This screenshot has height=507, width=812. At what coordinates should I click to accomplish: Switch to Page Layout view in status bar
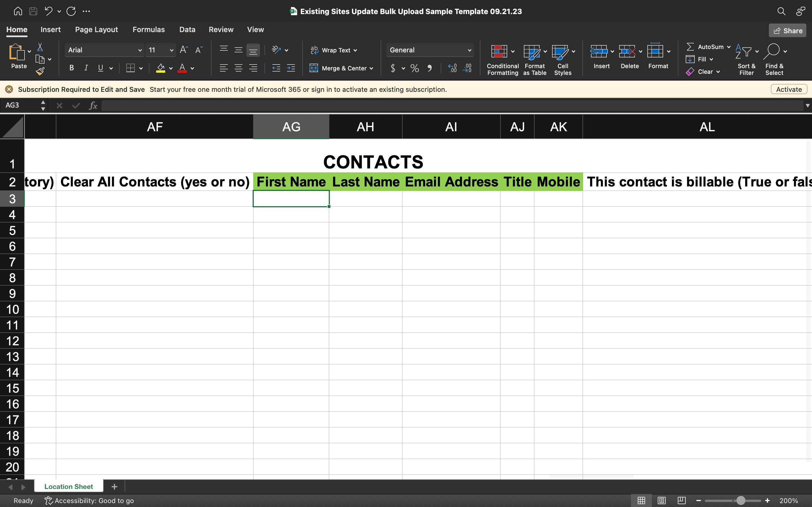click(661, 501)
